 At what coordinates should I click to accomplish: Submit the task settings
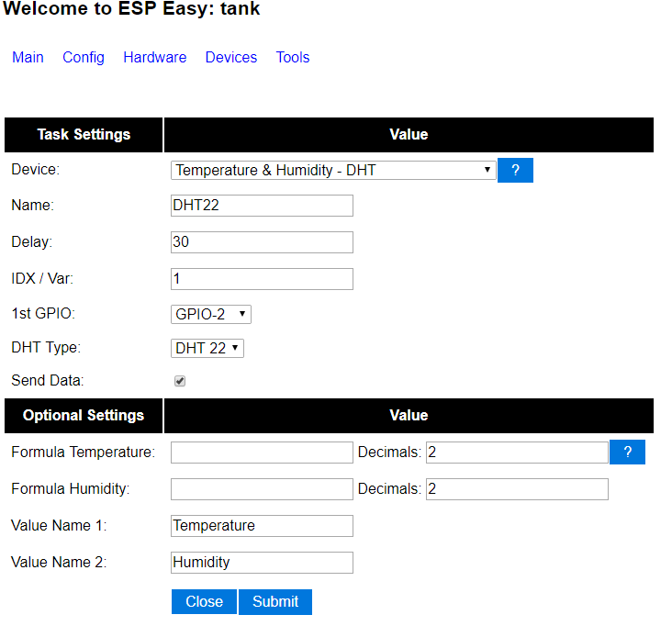(x=275, y=601)
